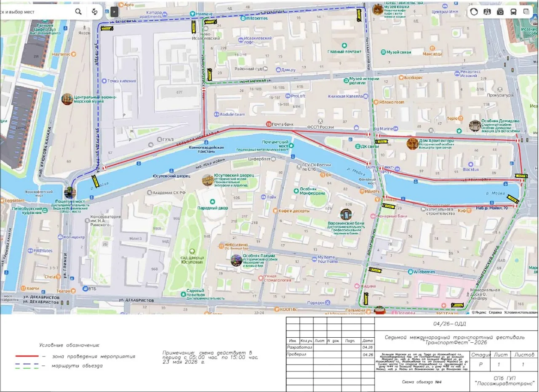
Task: Select the Поцелуев мост photo marker
Action: click(70, 192)
